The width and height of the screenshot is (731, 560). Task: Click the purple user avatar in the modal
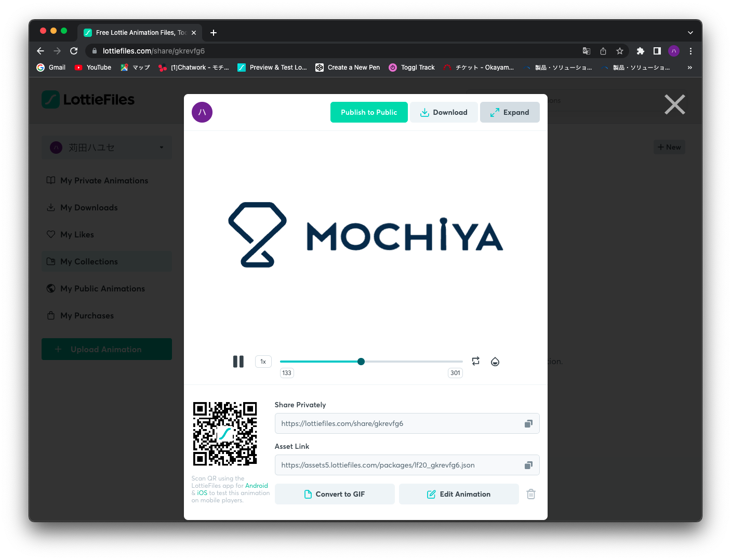[x=202, y=112]
